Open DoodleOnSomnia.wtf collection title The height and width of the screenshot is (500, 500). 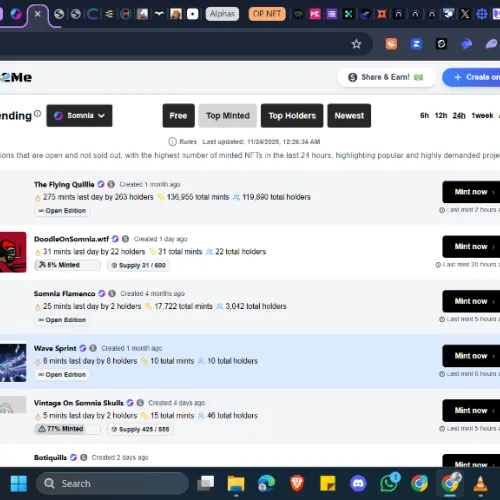(x=71, y=239)
